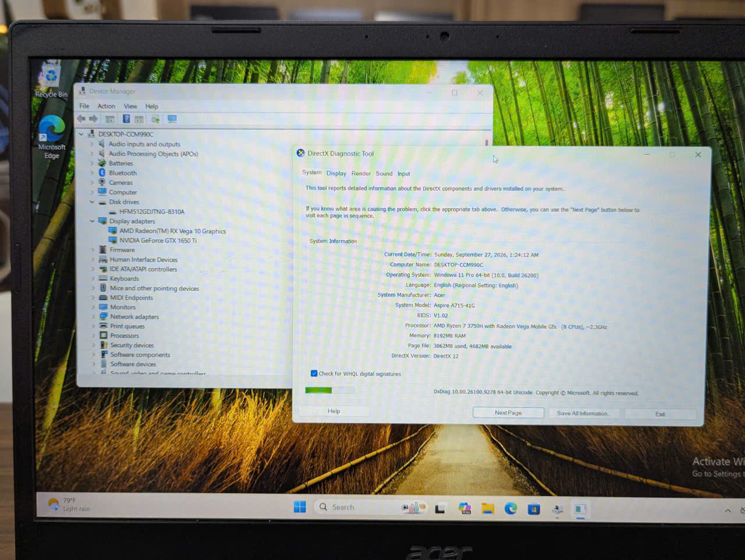The height and width of the screenshot is (560, 745).
Task: Select the Print queues category icon
Action: (x=104, y=326)
